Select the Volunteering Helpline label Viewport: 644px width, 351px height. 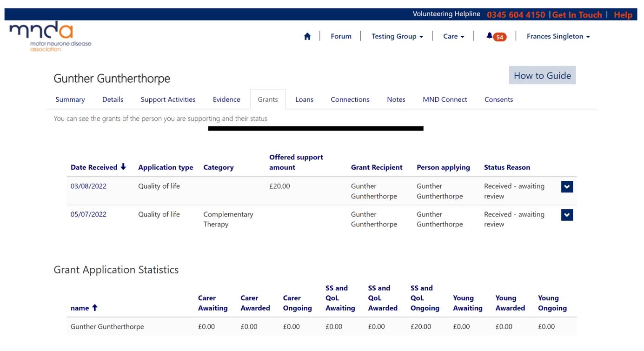446,14
